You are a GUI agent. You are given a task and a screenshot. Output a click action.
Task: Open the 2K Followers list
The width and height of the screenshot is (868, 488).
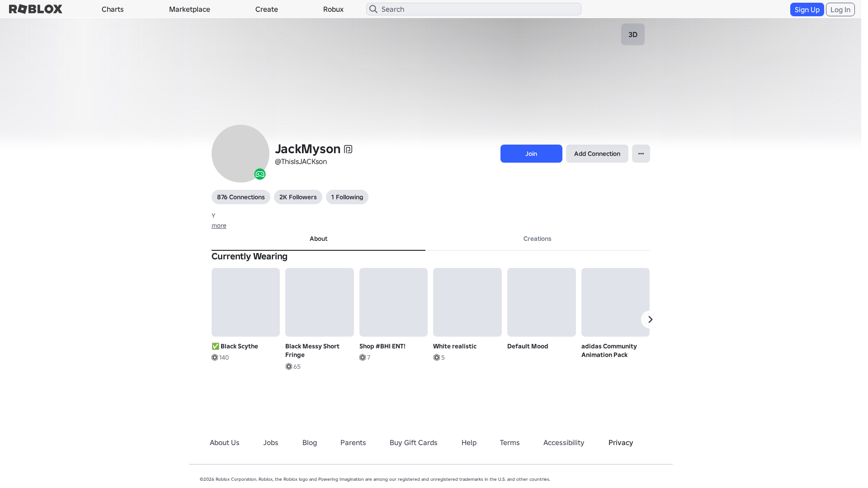[298, 197]
